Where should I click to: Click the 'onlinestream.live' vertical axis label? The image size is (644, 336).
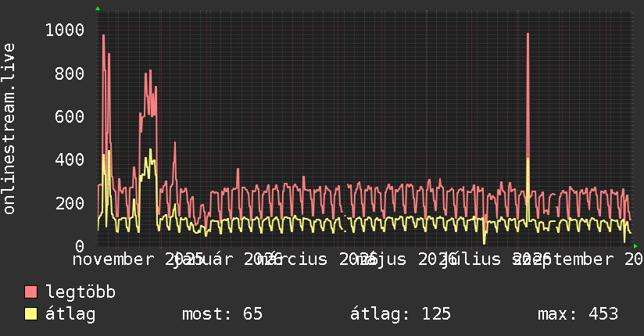point(9,128)
